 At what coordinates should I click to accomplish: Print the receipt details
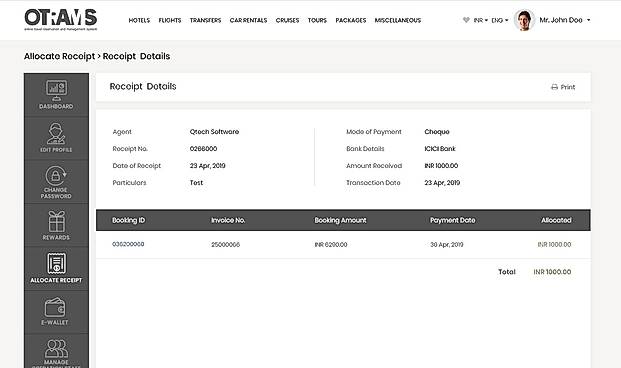(563, 87)
